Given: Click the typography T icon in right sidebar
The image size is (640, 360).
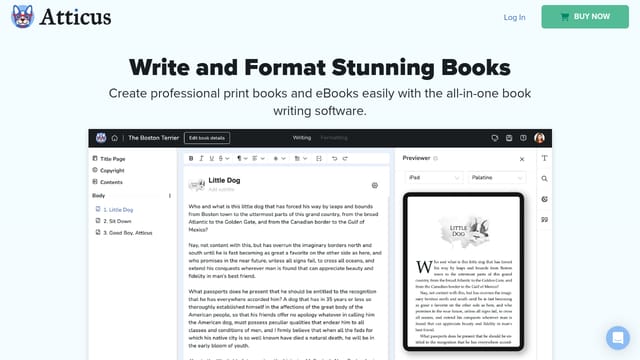Looking at the screenshot, I should click(x=544, y=158).
